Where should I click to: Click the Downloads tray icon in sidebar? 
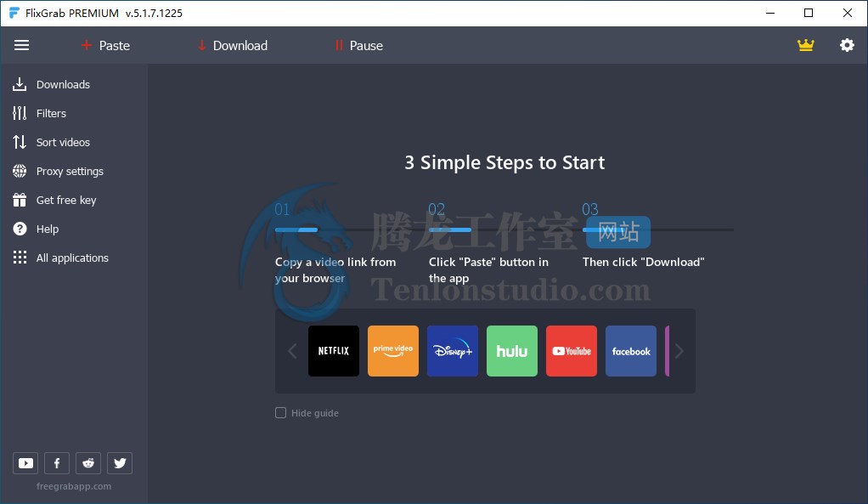click(x=20, y=84)
